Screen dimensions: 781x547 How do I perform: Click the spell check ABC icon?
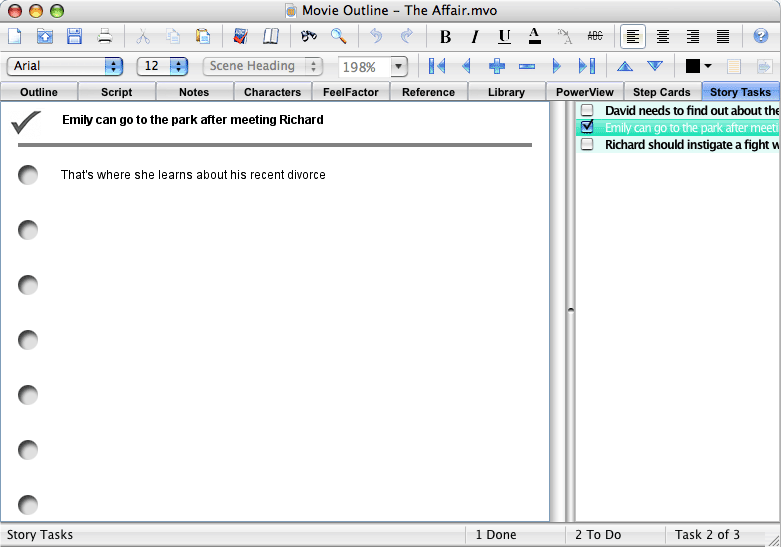[x=595, y=36]
